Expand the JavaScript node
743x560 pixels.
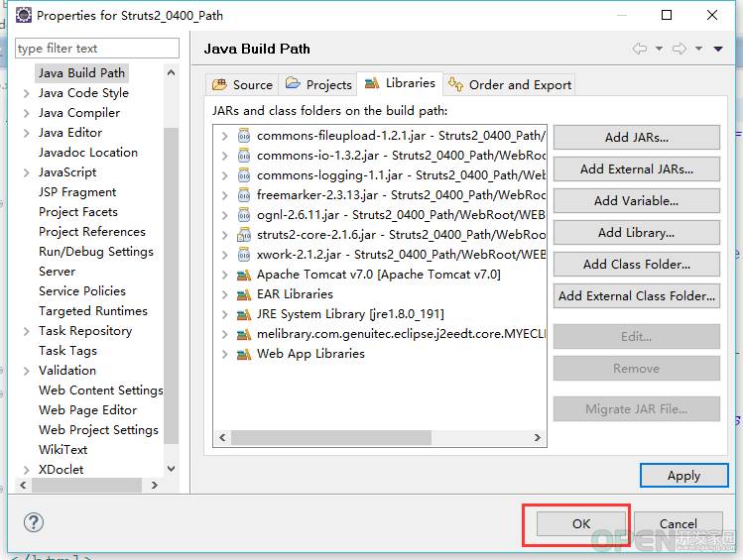pos(27,173)
